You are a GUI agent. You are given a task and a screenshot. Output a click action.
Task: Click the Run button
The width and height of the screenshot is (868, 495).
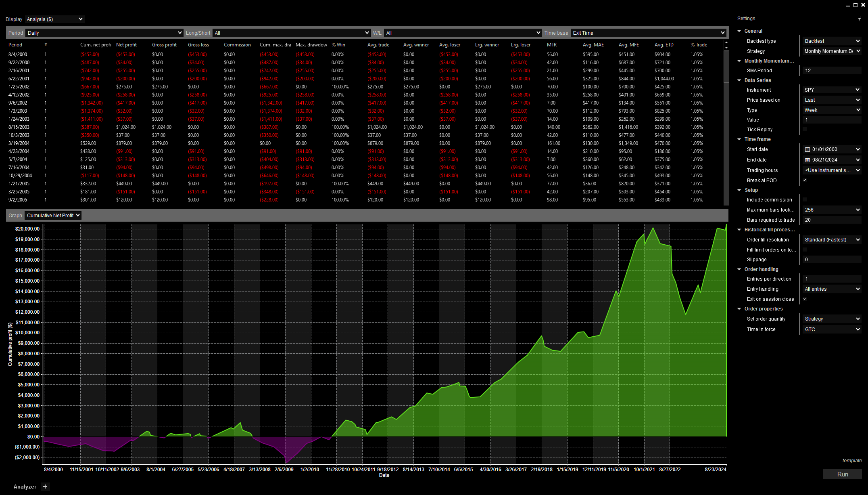pyautogui.click(x=842, y=474)
